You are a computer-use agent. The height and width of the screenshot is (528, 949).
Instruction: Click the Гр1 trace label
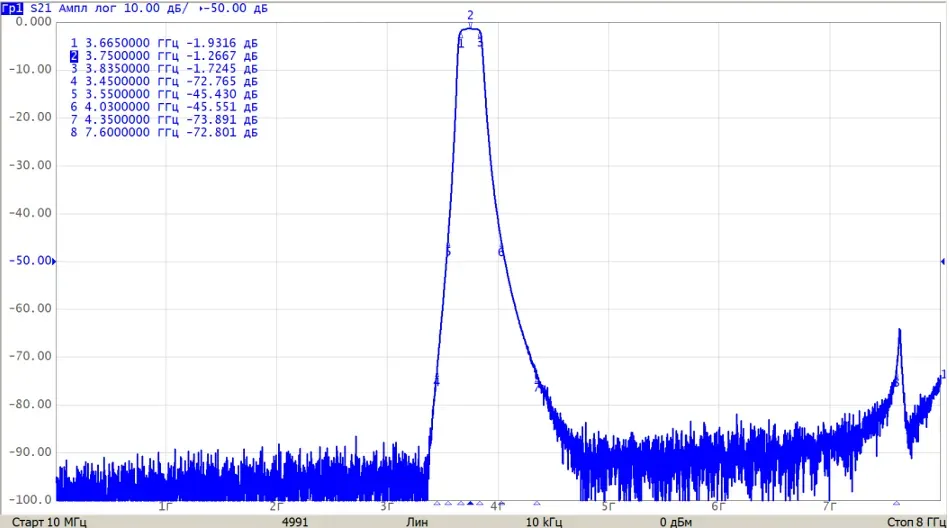(x=12, y=8)
